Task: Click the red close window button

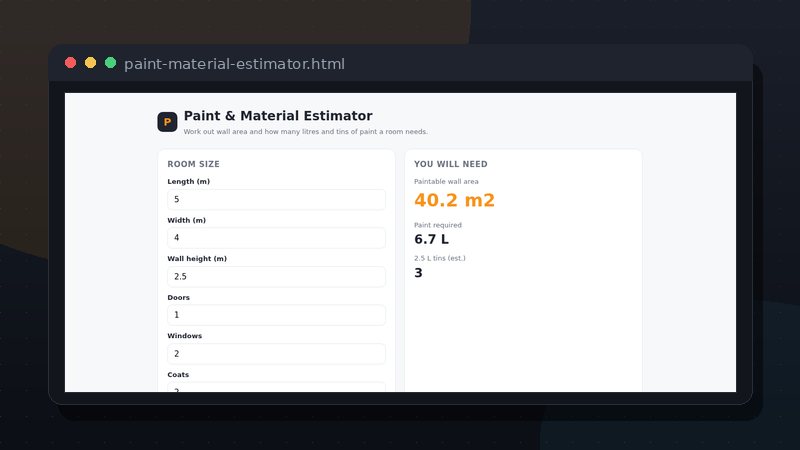Action: click(x=70, y=63)
